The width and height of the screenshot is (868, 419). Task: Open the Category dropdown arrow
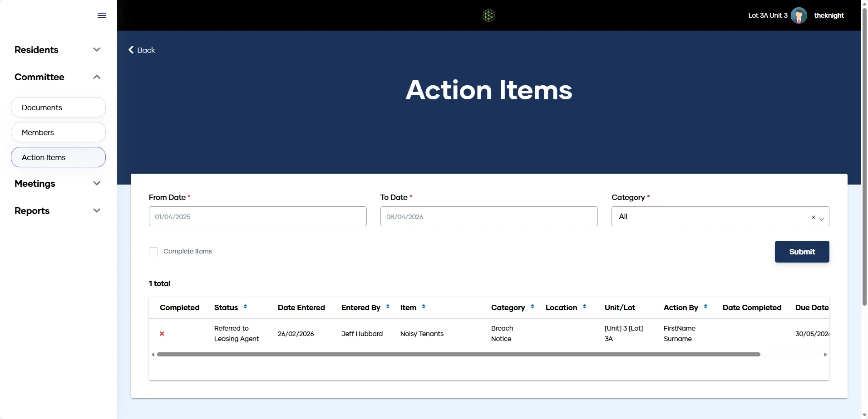click(822, 219)
